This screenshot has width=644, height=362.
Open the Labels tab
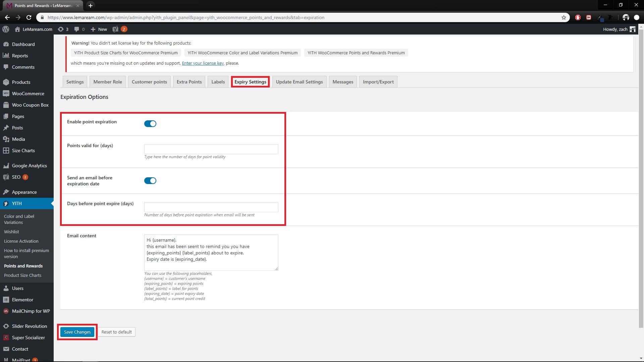click(x=218, y=82)
